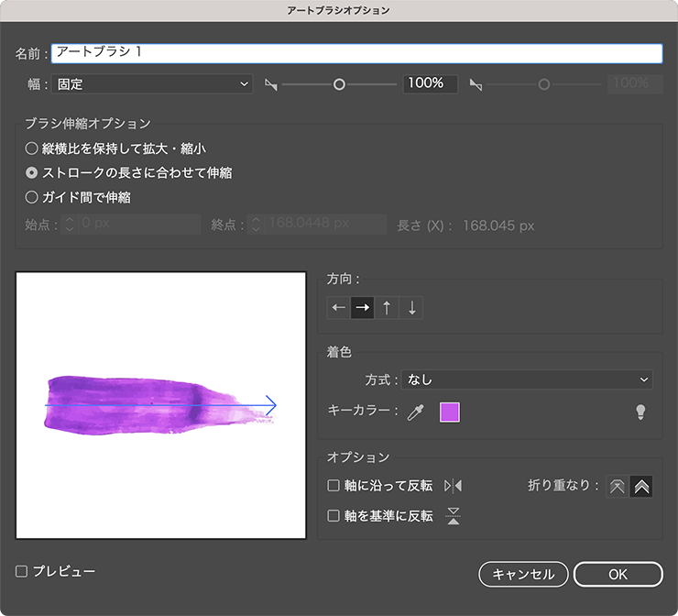Enable 軸を基準に反転 checkbox

334,516
